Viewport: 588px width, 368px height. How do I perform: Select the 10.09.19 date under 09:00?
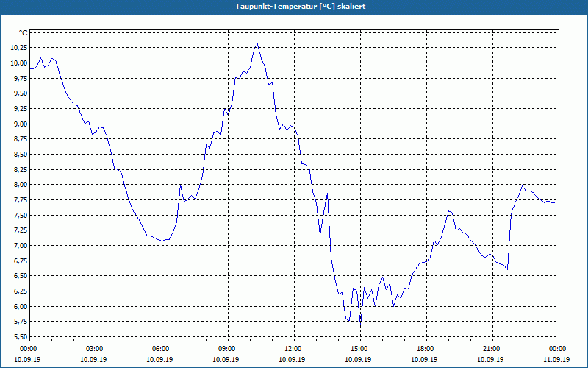226,360
